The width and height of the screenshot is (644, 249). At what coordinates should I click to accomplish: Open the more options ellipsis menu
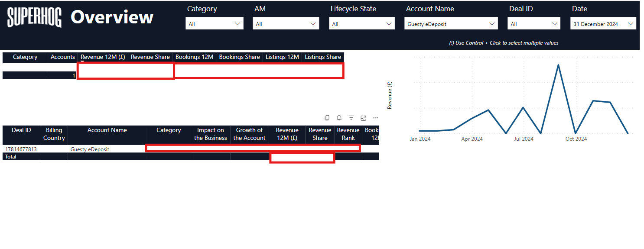point(375,118)
